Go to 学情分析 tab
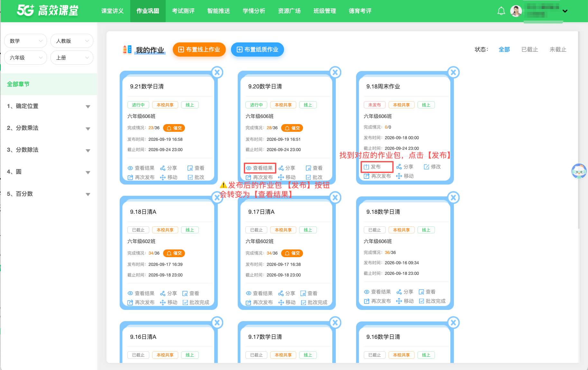Viewport: 588px width, 370px height. [x=254, y=11]
